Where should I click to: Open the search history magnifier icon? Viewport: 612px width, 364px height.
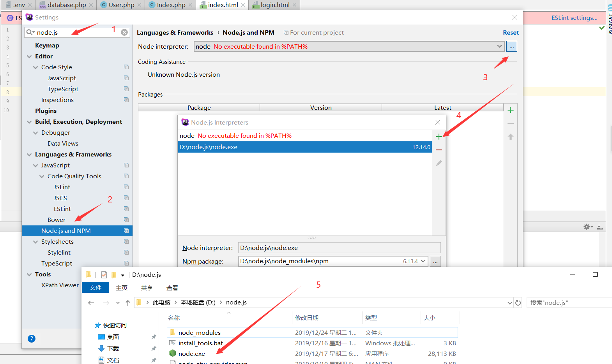pyautogui.click(x=30, y=32)
